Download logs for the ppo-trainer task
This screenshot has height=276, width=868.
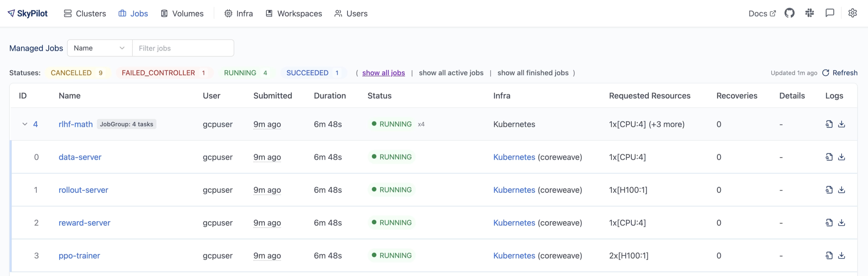(841, 255)
